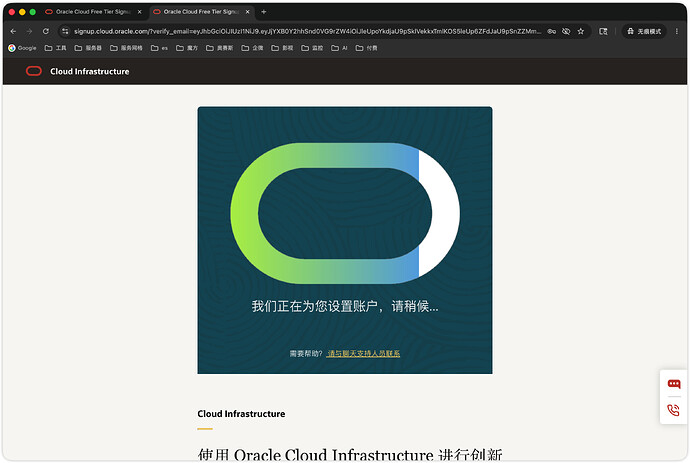
Task: Click the crossed-out eye tracking icon
Action: tap(566, 31)
